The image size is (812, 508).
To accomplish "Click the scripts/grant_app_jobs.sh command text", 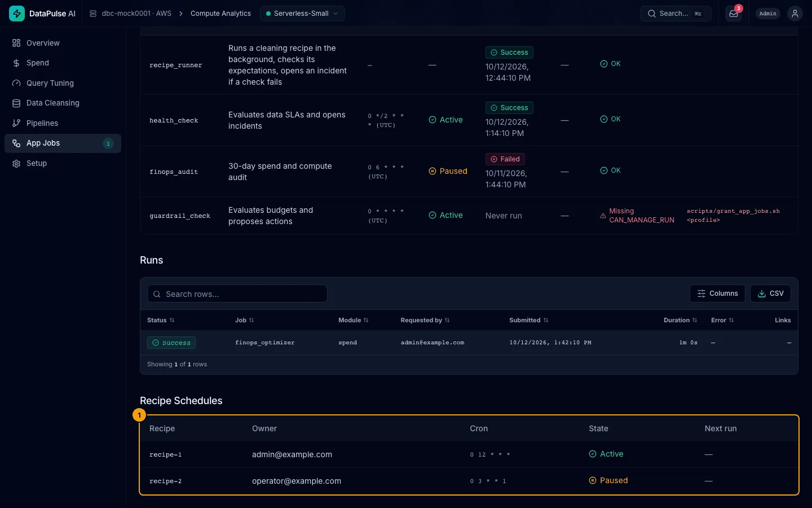I will pos(733,216).
